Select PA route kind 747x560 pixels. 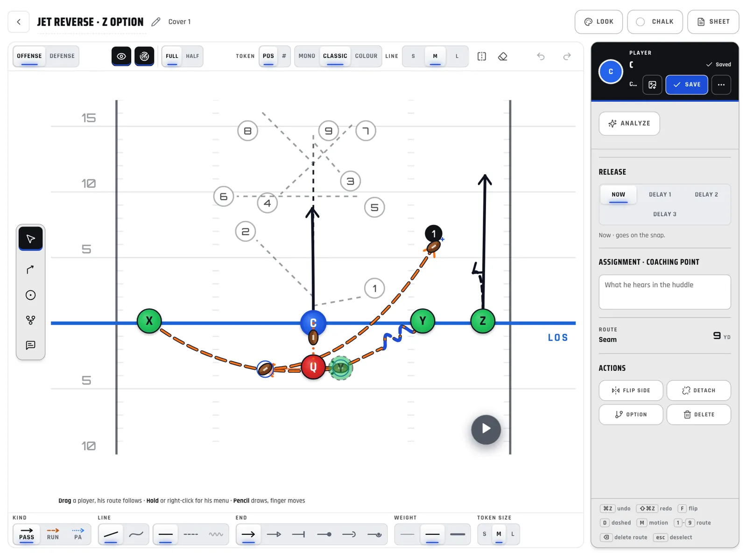click(x=78, y=534)
